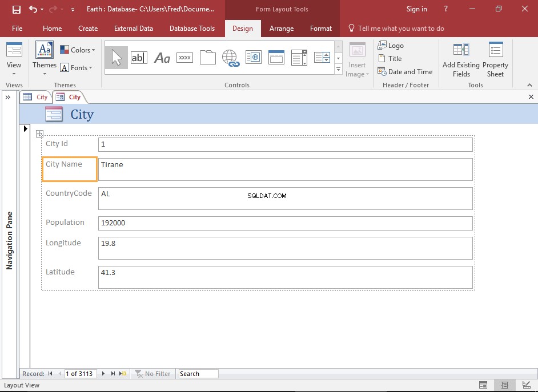Image resolution: width=538 pixels, height=392 pixels.
Task: Open the Help question mark
Action: point(445,9)
